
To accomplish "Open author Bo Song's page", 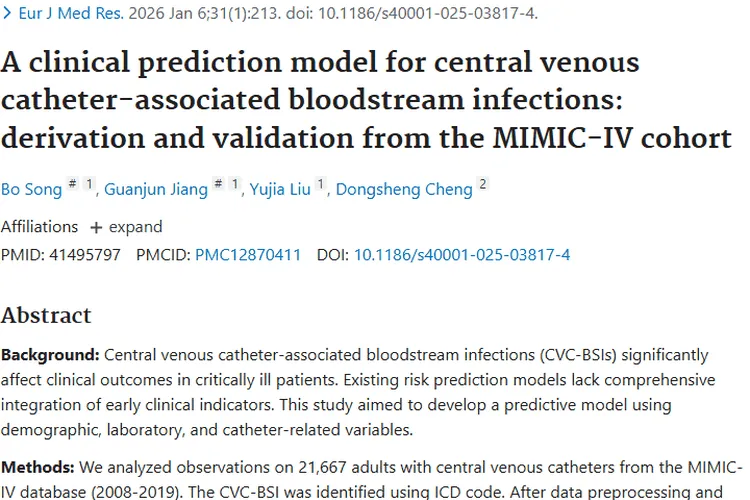I will [30, 189].
